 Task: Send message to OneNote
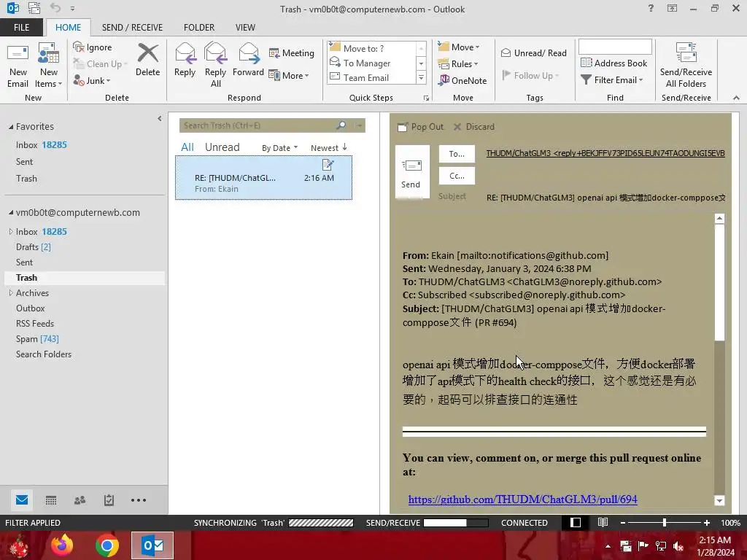(x=462, y=80)
